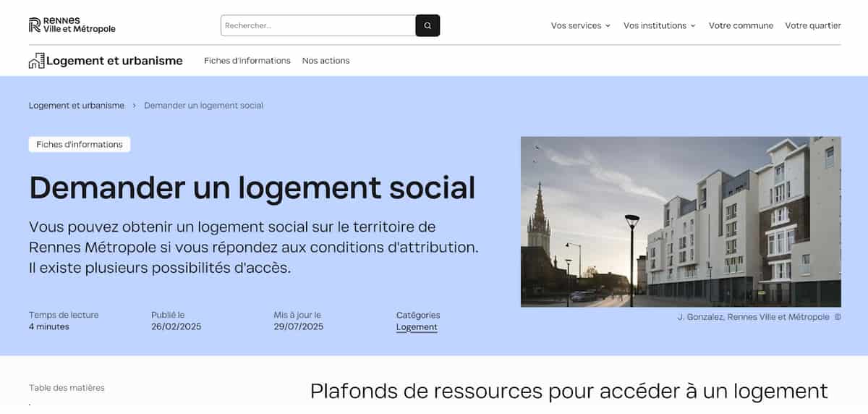Click the search magnifier button
The height and width of the screenshot is (414, 868).
[x=427, y=25]
